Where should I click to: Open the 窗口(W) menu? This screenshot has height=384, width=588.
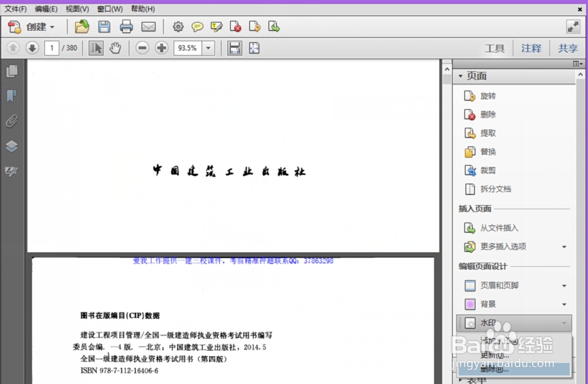[110, 9]
